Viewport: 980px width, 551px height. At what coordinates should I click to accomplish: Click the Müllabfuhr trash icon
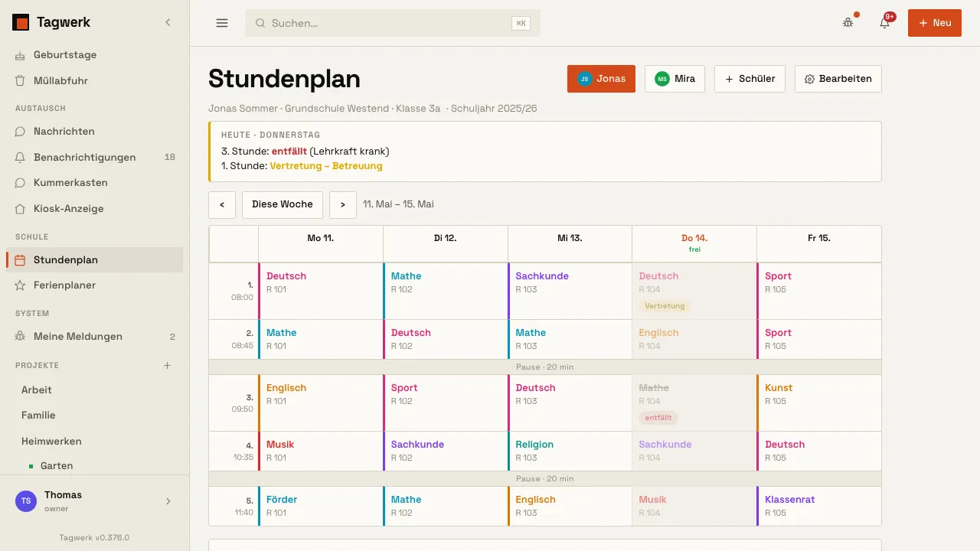(x=21, y=80)
